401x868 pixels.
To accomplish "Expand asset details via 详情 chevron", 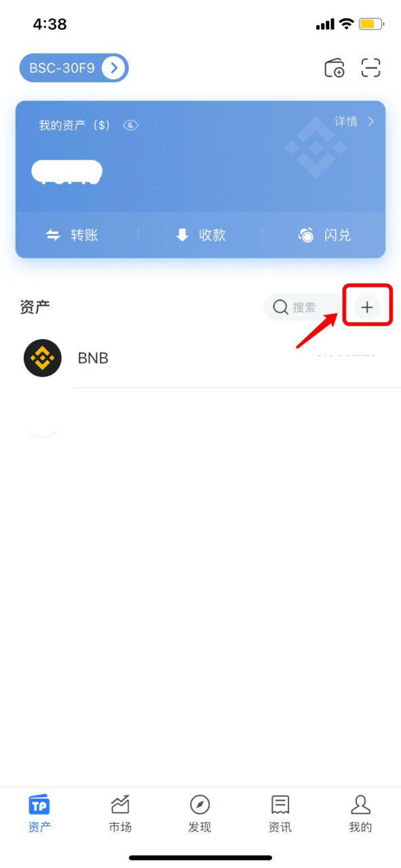I will [x=370, y=121].
